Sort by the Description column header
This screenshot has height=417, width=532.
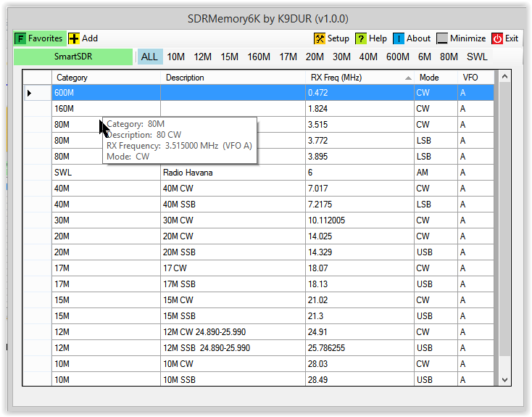[x=233, y=78]
